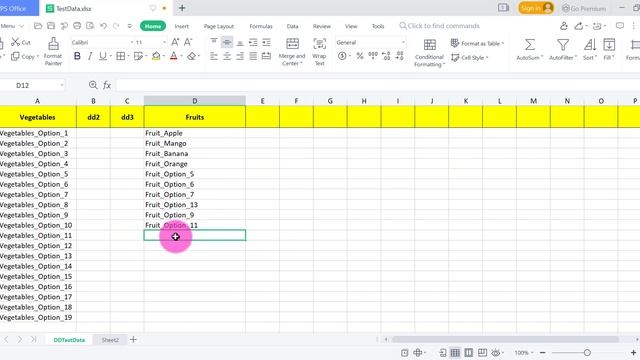This screenshot has height=360, width=640.
Task: Click the fx insert function icon
Action: pyautogui.click(x=107, y=85)
